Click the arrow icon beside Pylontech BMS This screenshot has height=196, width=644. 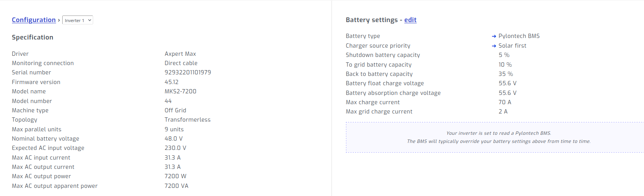(494, 36)
